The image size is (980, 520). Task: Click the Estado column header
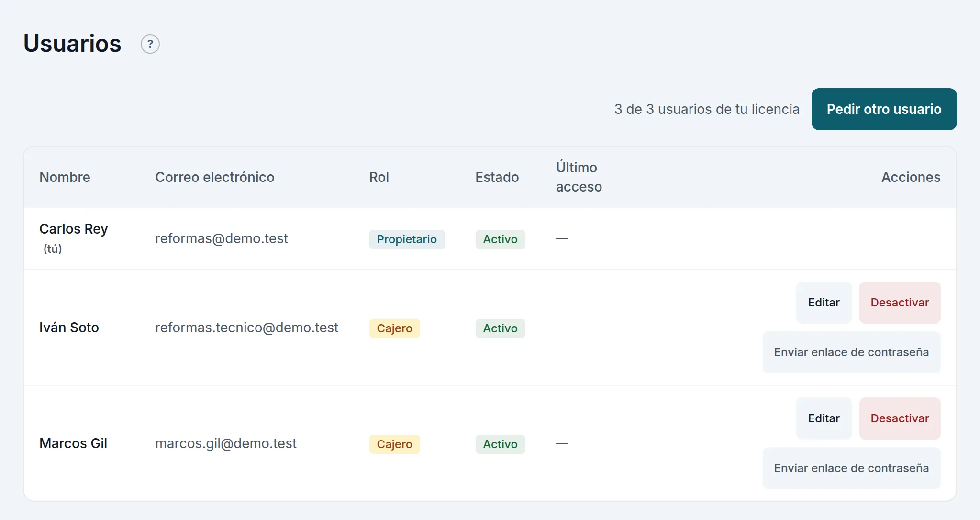pyautogui.click(x=497, y=177)
